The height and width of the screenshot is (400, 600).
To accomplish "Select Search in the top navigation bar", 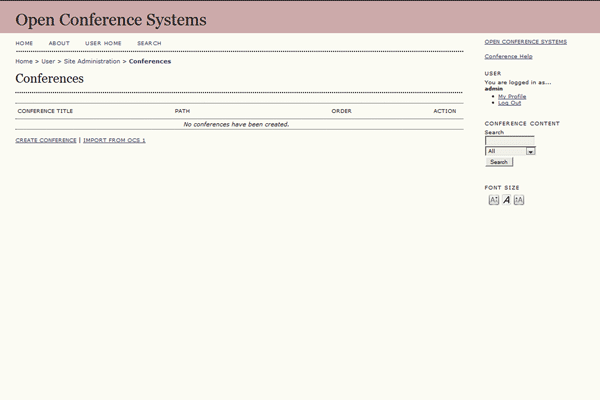I will click(x=149, y=43).
